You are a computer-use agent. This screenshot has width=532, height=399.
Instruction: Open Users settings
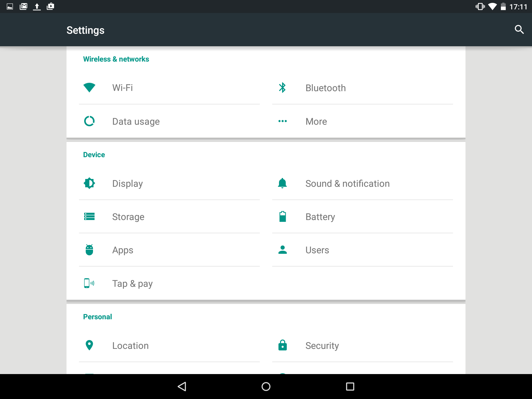363,250
